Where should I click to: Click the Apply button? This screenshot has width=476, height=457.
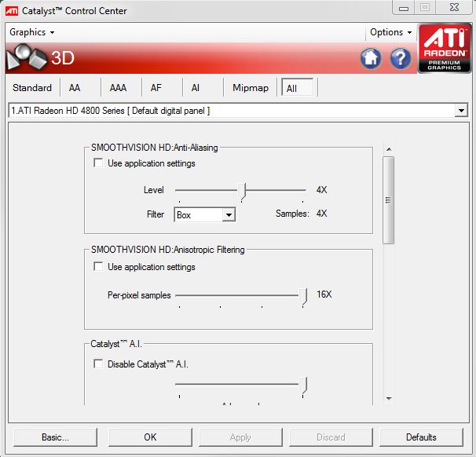point(240,437)
